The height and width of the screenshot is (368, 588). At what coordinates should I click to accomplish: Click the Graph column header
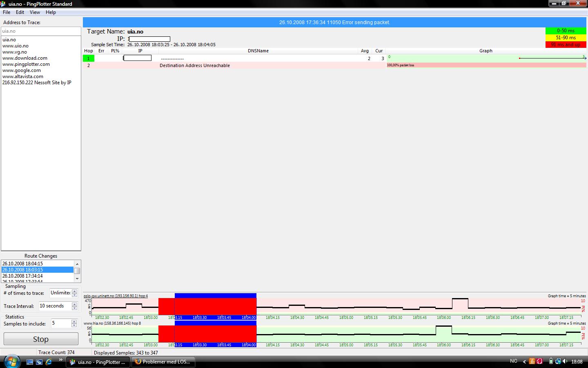tap(486, 51)
